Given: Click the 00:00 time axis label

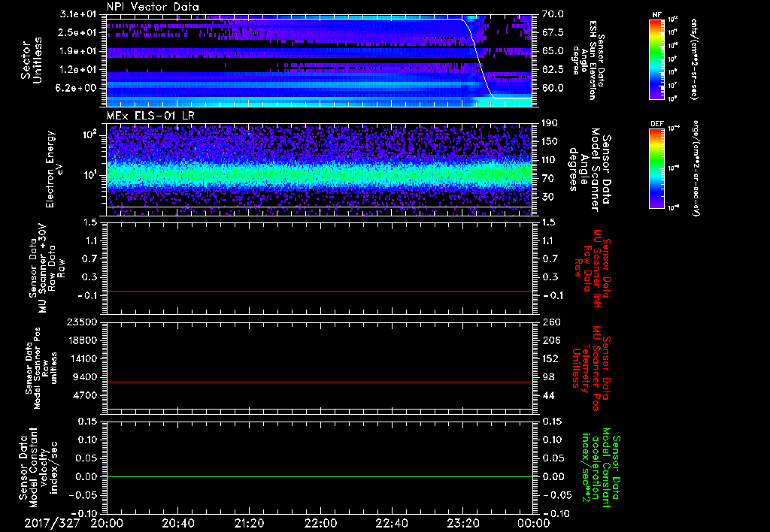Looking at the screenshot, I should point(533,524).
